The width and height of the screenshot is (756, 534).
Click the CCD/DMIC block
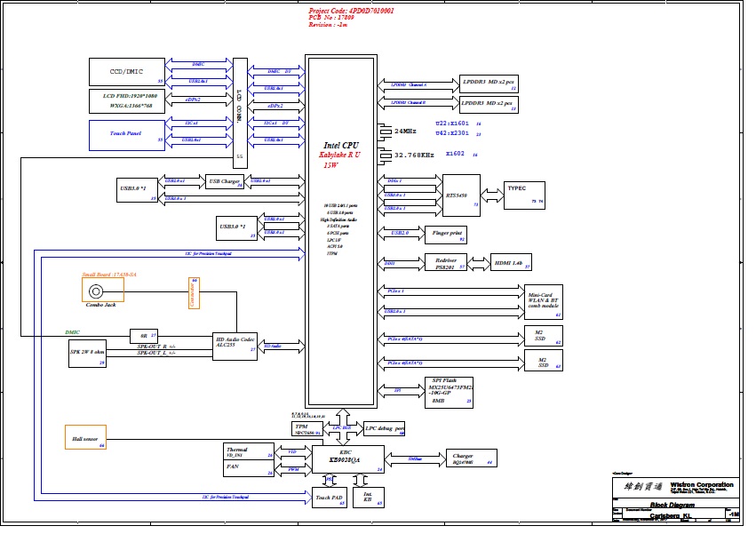coord(127,72)
